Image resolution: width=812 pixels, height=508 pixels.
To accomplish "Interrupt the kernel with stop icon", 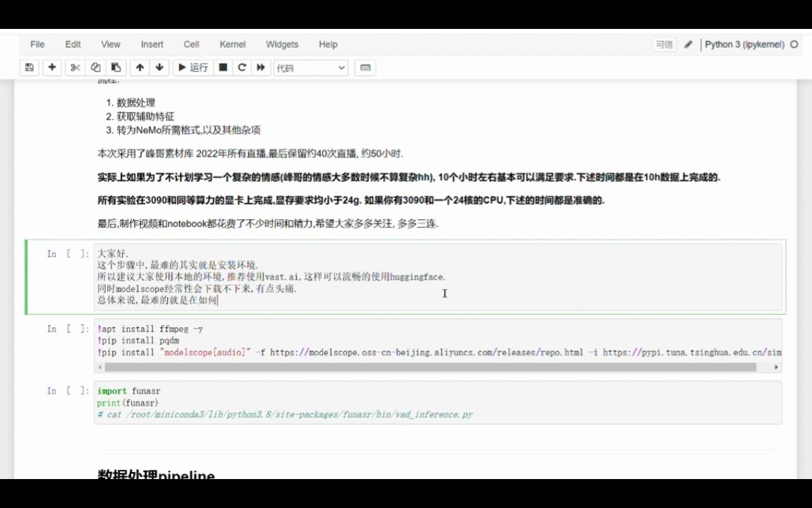I will point(221,67).
